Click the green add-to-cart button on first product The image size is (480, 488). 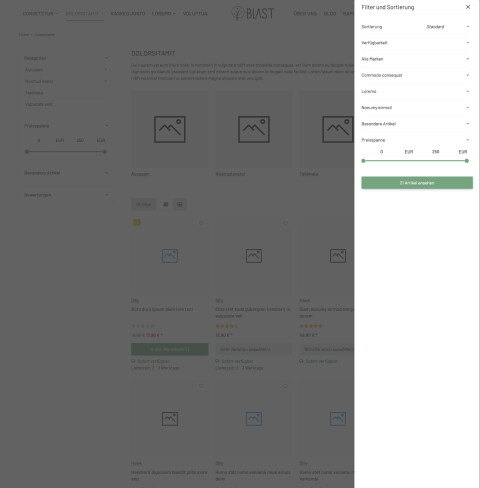point(170,349)
